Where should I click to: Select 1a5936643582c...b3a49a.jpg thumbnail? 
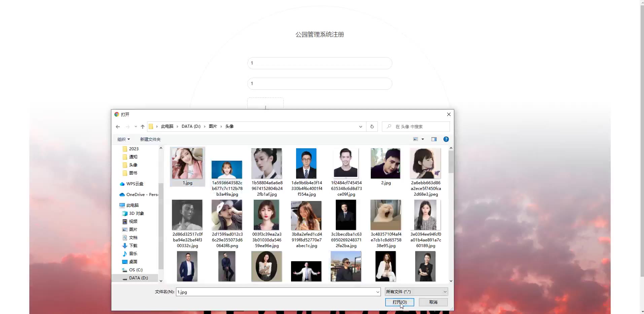pyautogui.click(x=227, y=169)
